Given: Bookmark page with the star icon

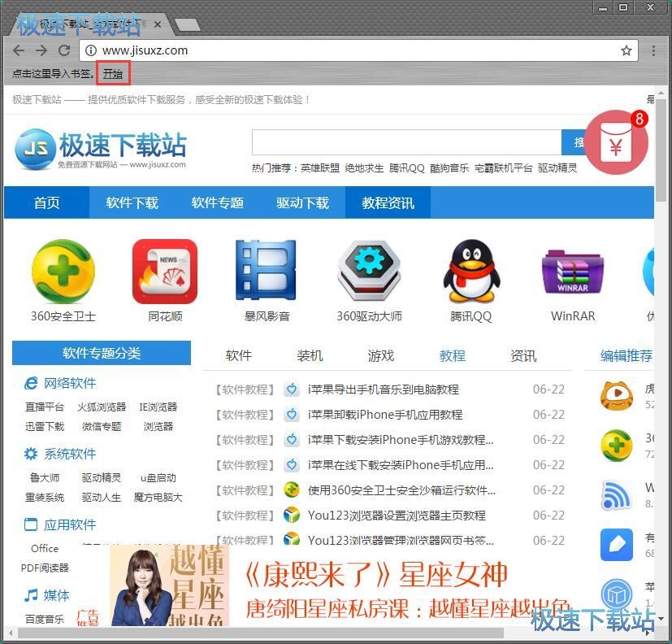Looking at the screenshot, I should click(626, 50).
